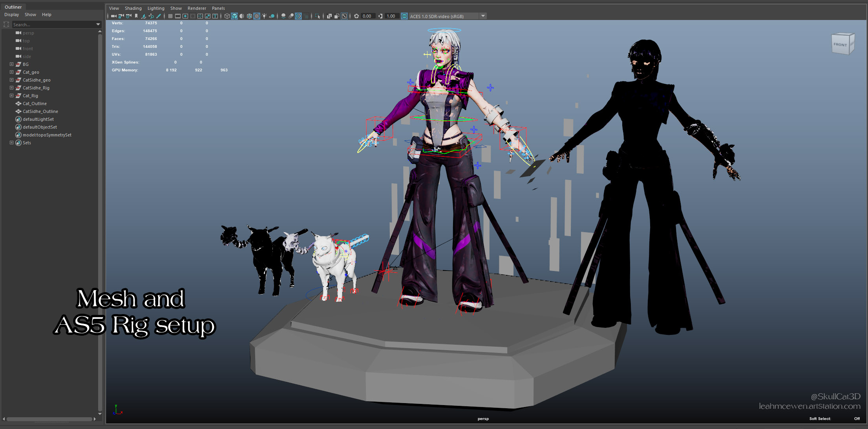
Task: Click the use all lights bulb icon
Action: pos(264,16)
